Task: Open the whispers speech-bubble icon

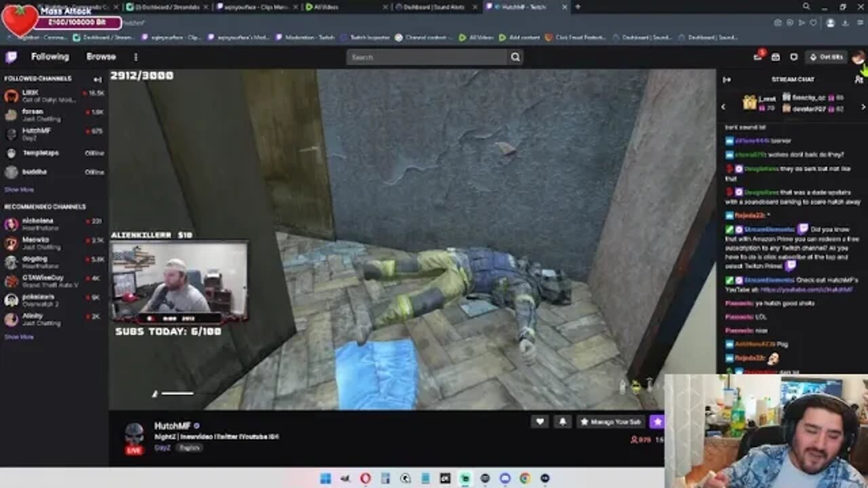Action: [793, 57]
